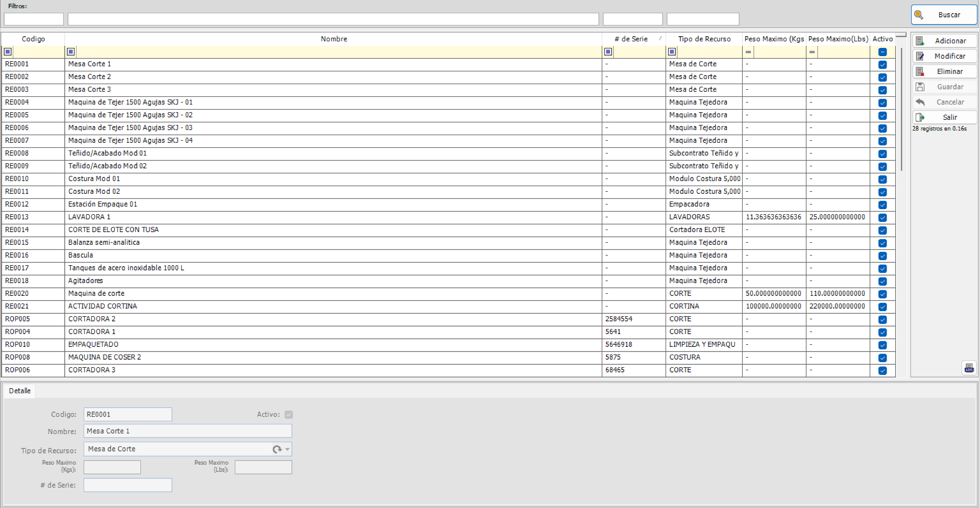This screenshot has width=980, height=508.
Task: Open the equals operator dropdown under Peso Maximo Lbs
Action: pos(812,52)
